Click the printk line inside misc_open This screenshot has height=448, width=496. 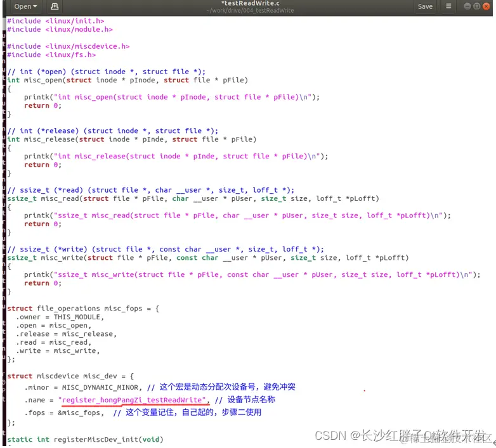(172, 98)
